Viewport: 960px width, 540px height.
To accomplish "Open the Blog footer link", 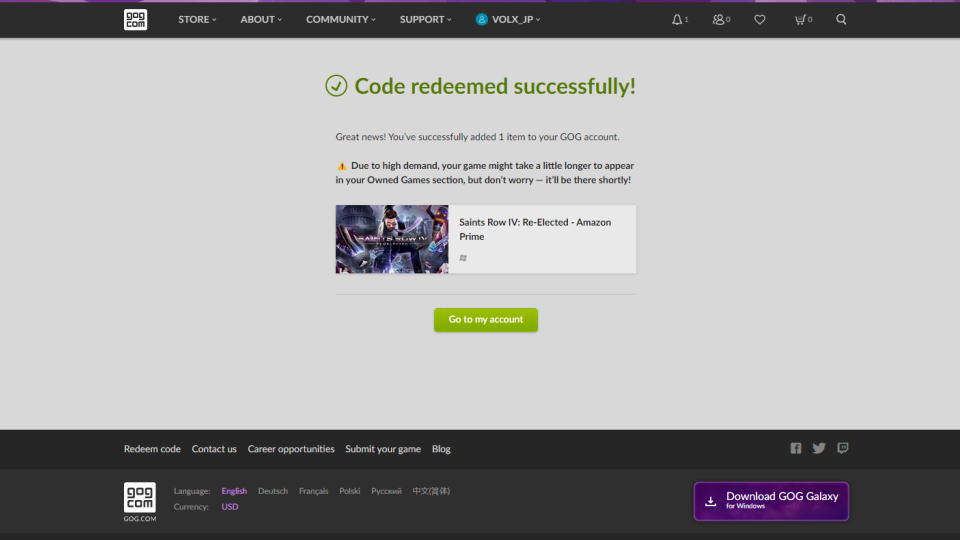I will [441, 449].
